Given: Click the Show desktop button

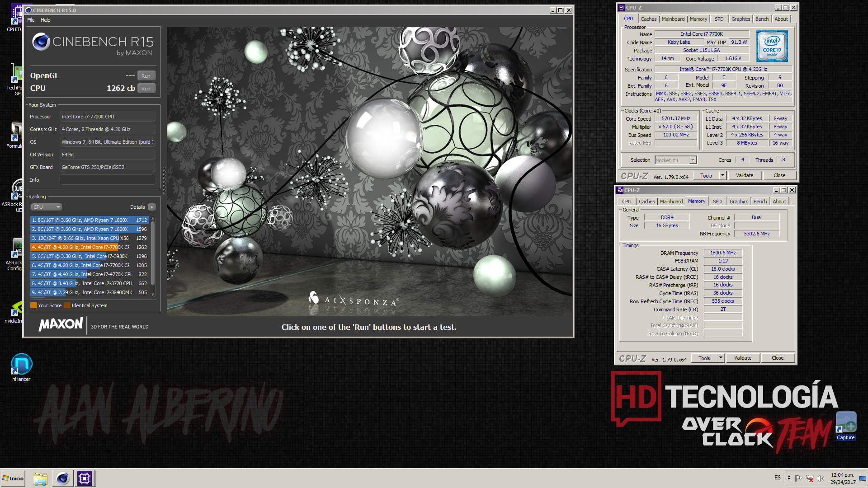Looking at the screenshot, I should pos(863,479).
